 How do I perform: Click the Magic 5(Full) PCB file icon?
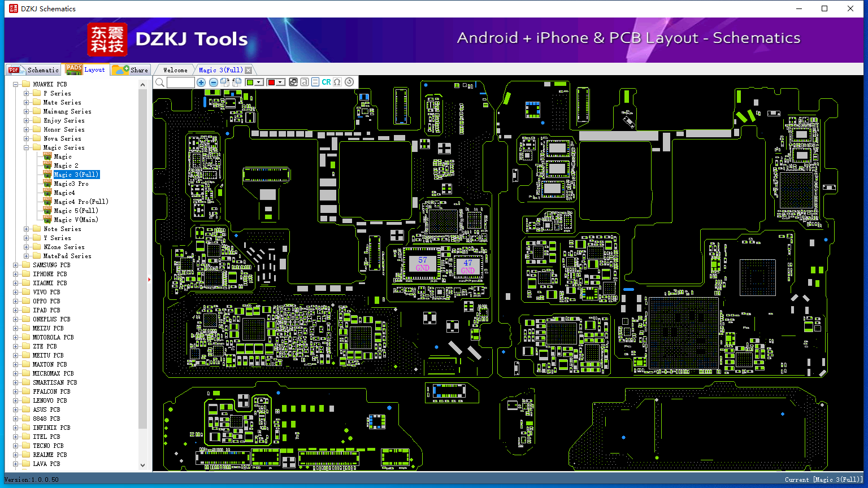coord(47,211)
